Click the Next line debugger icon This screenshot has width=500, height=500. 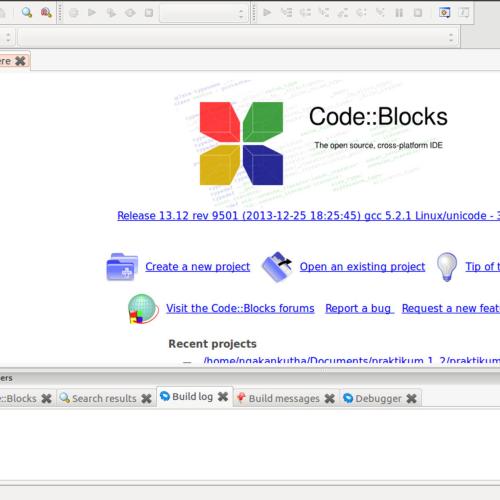[305, 13]
